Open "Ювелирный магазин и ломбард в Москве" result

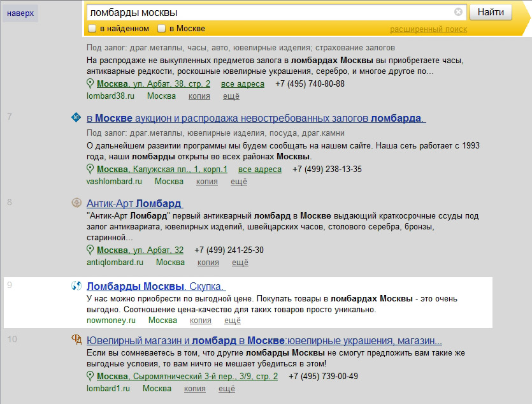tap(264, 340)
